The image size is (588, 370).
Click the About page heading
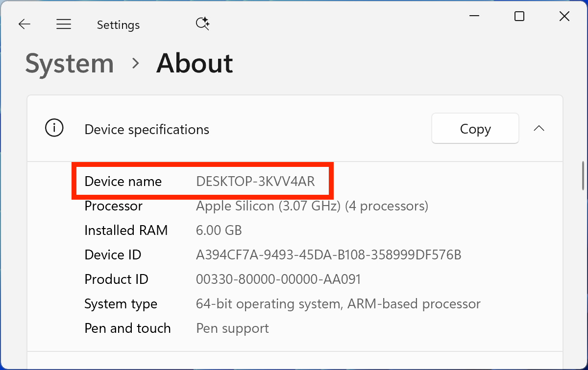point(195,64)
